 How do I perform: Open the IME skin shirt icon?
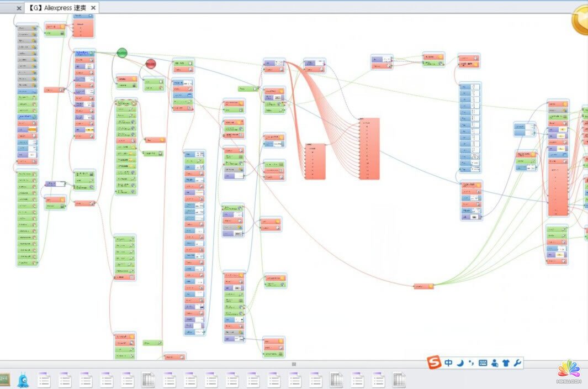[506, 363]
